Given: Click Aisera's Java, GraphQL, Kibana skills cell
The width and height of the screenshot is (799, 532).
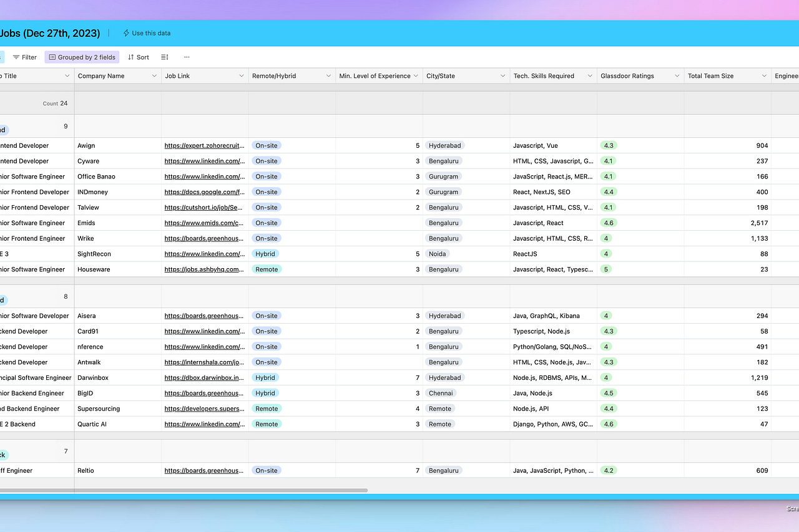Looking at the screenshot, I should pos(554,316).
